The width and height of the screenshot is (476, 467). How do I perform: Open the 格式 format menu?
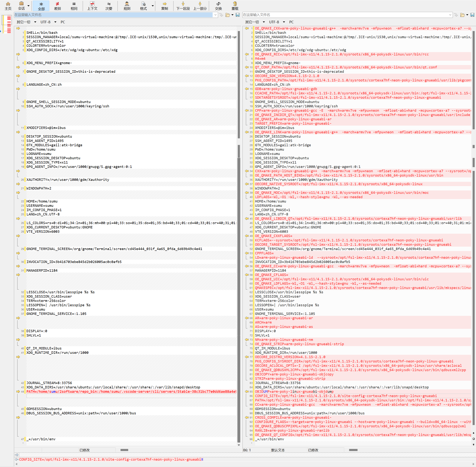tap(143, 6)
